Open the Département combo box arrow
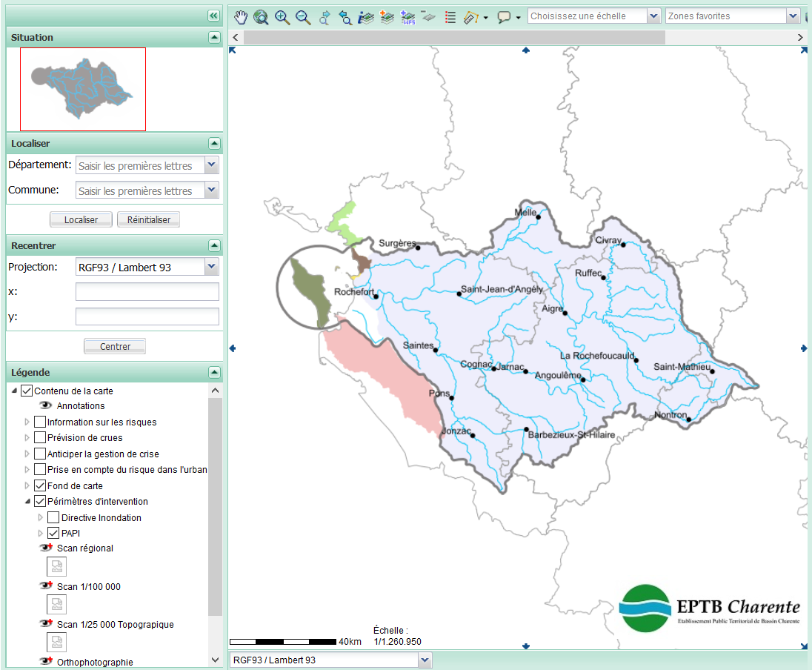 tap(212, 165)
